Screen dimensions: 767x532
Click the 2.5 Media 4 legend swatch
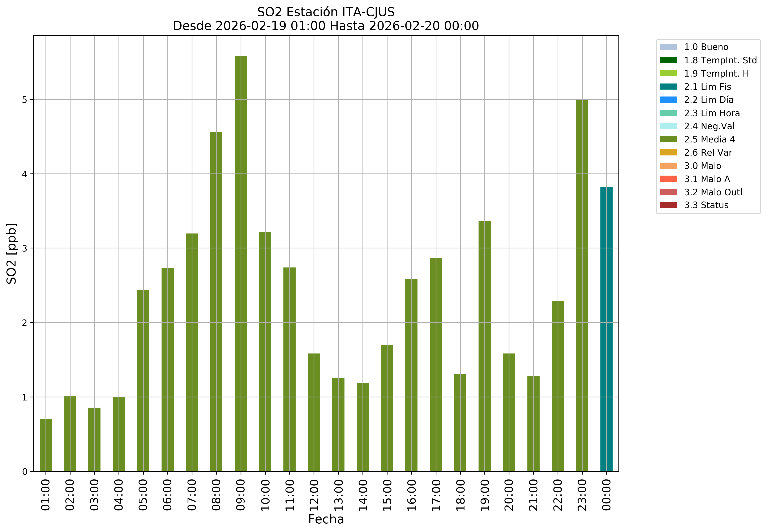(x=668, y=139)
